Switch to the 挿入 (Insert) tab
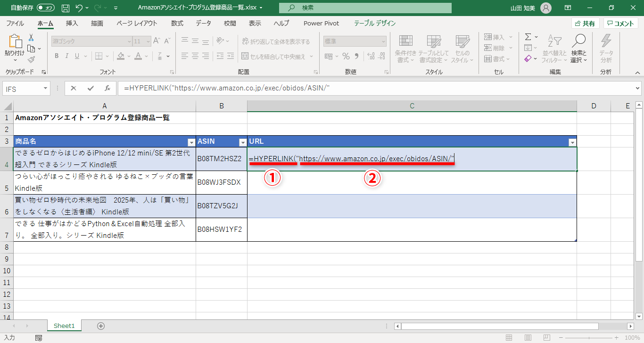Screen dimensions: 644x343 72,23
